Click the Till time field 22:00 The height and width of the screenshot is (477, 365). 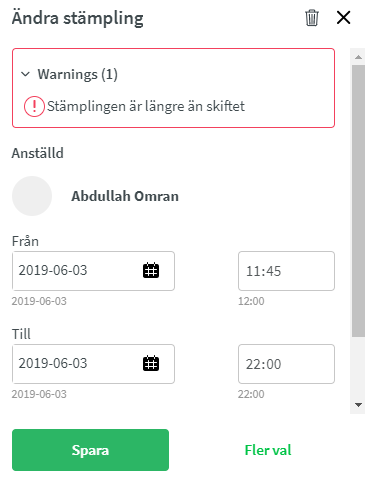click(286, 364)
